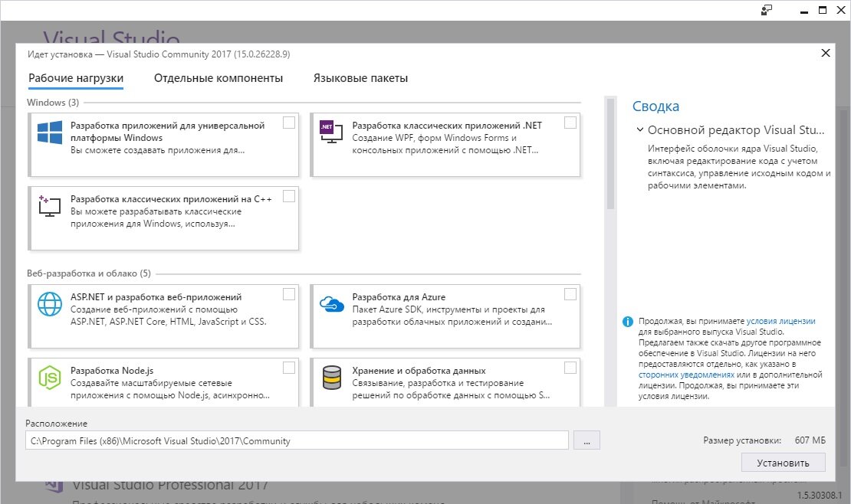Click the ASP.NET globe icon
The width and height of the screenshot is (851, 504).
[x=49, y=304]
